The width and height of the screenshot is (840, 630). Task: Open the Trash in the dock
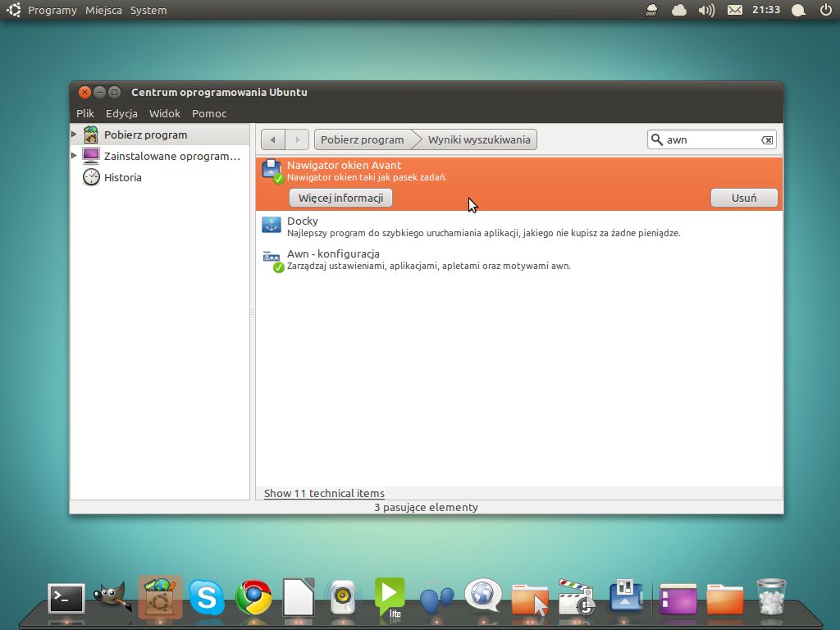coord(771,596)
